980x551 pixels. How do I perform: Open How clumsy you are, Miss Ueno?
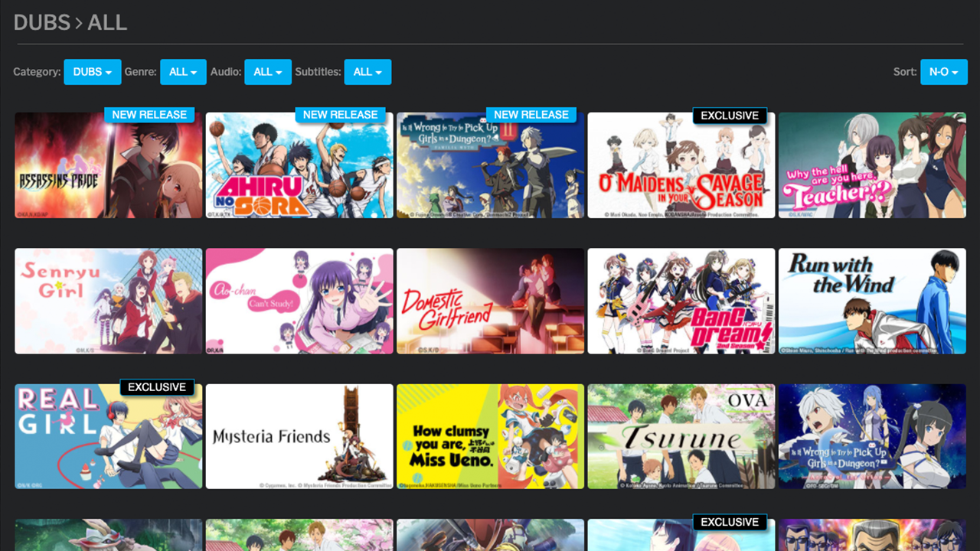tap(490, 436)
